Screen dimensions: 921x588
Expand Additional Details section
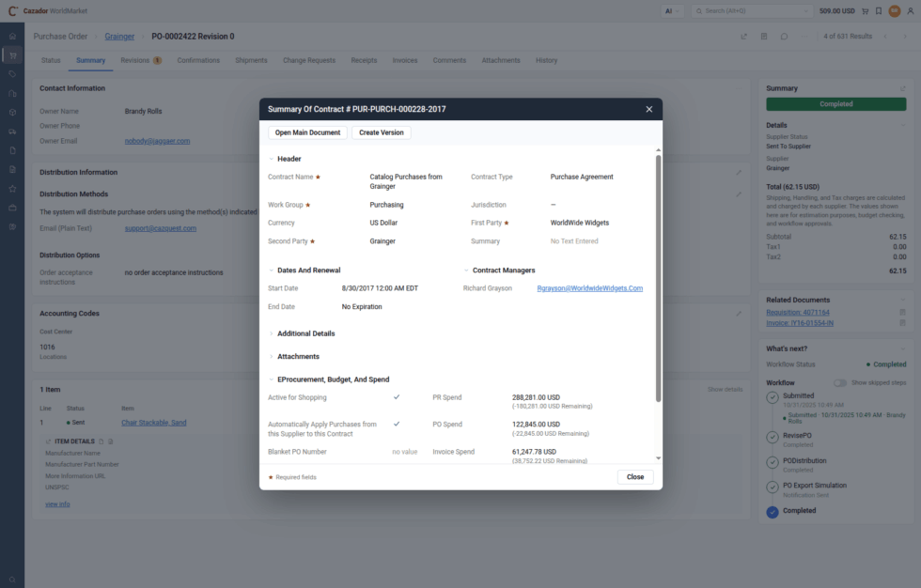coord(272,333)
